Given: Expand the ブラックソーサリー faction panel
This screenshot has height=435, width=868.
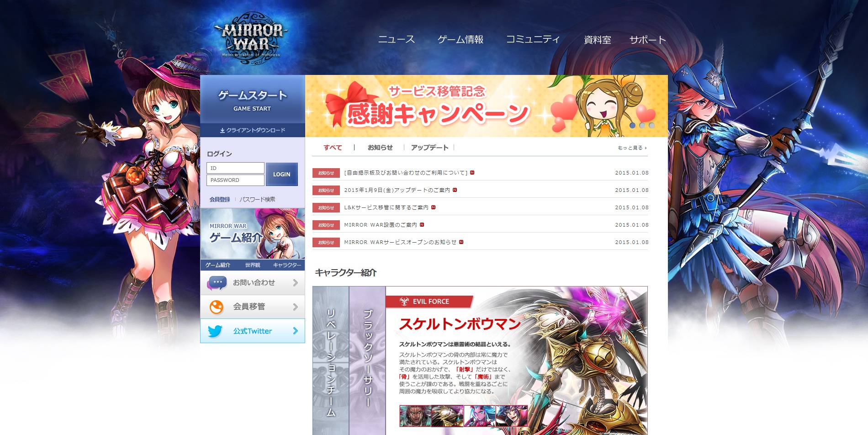Looking at the screenshot, I should [x=367, y=361].
